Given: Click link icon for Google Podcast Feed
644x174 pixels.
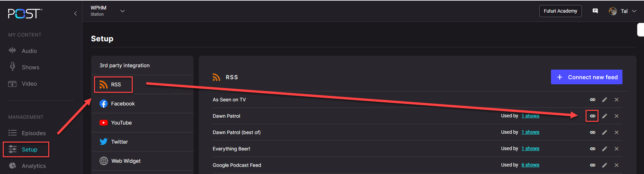Looking at the screenshot, I should tap(592, 165).
